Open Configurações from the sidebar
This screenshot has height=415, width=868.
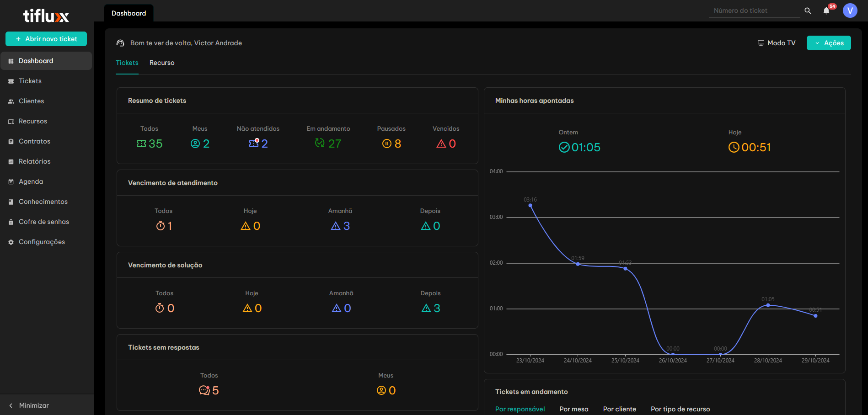pos(42,242)
